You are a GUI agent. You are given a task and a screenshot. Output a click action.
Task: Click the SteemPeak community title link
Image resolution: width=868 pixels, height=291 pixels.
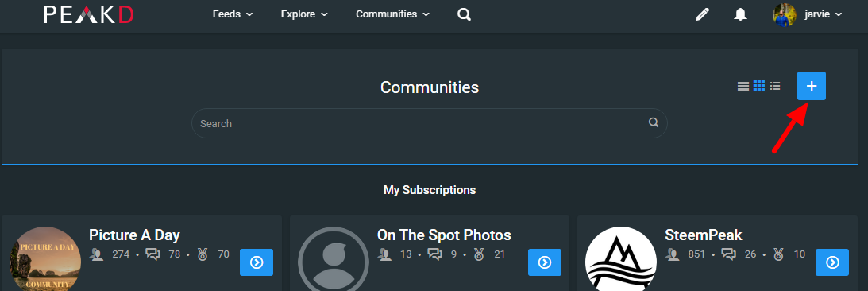703,235
